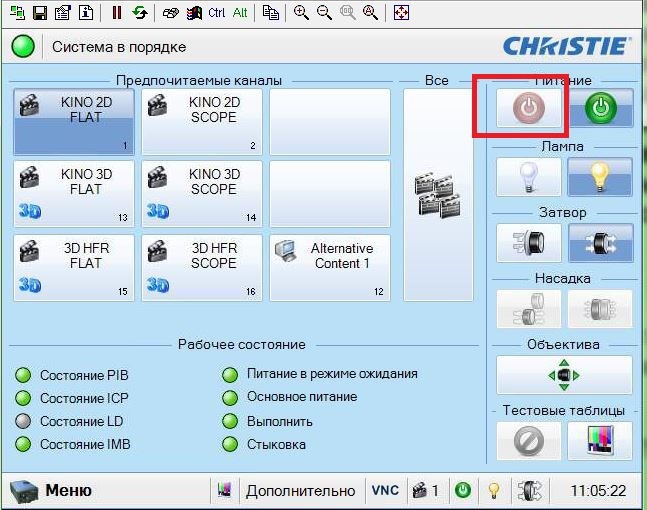Close the shutter (Затвор) left button
The image size is (647, 510).
[529, 243]
